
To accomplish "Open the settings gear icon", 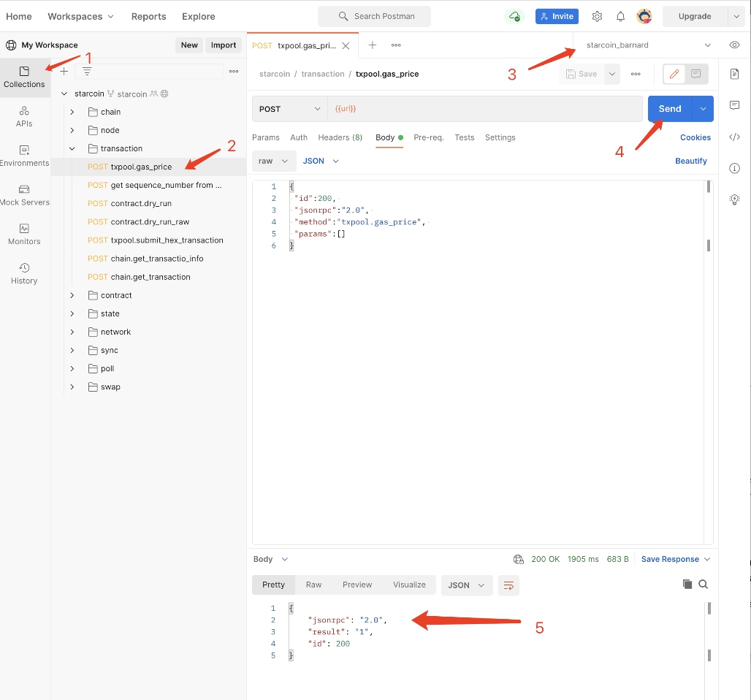I will tap(597, 16).
